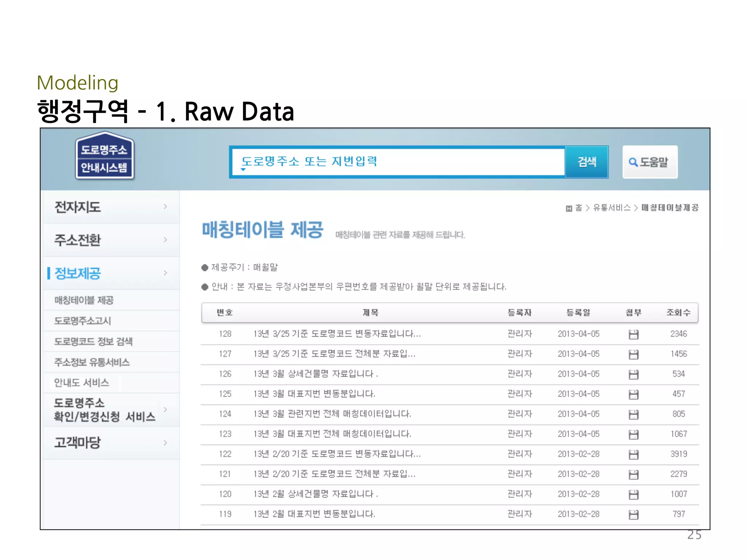Open the 주소전환 menu
Viewport: 747px width, 560px height.
point(111,240)
